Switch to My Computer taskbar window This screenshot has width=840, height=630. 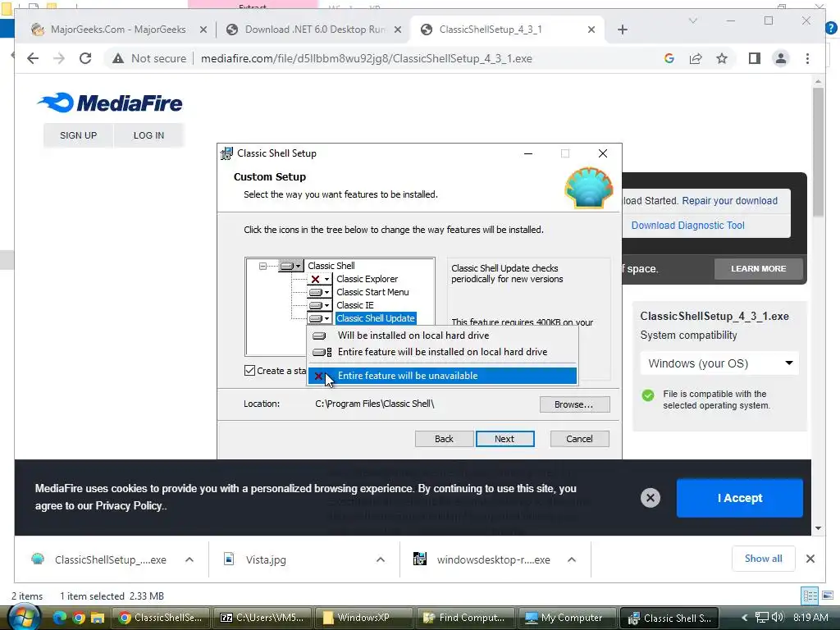[x=568, y=618]
